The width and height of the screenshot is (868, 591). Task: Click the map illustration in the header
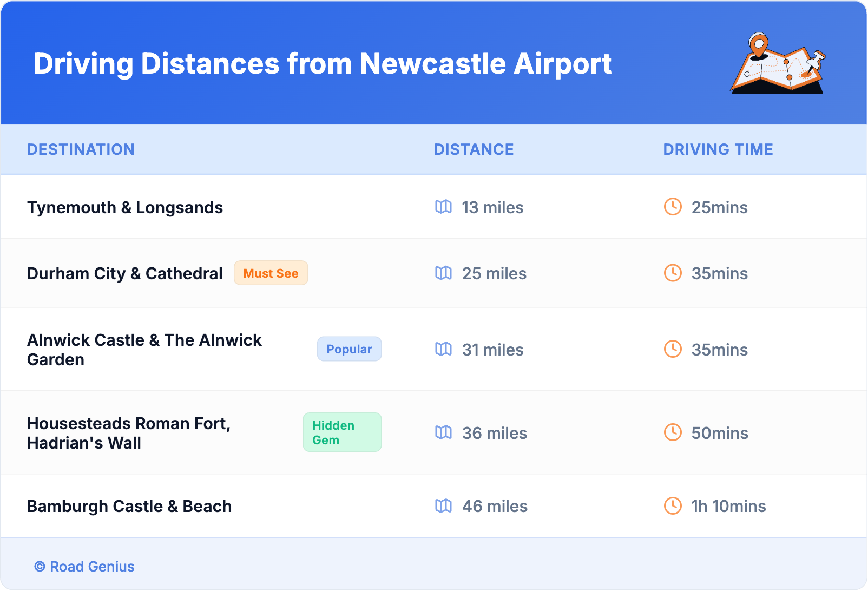pyautogui.click(x=778, y=63)
